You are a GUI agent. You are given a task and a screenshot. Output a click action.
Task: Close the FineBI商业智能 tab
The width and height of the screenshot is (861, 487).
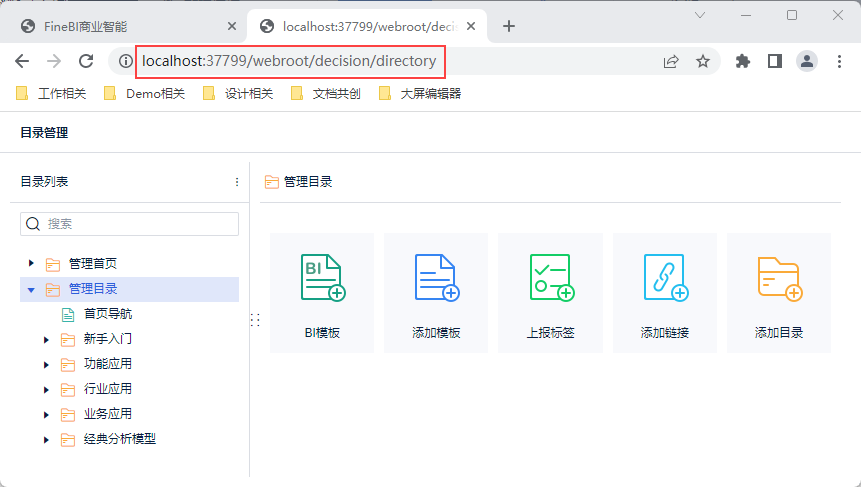(232, 26)
